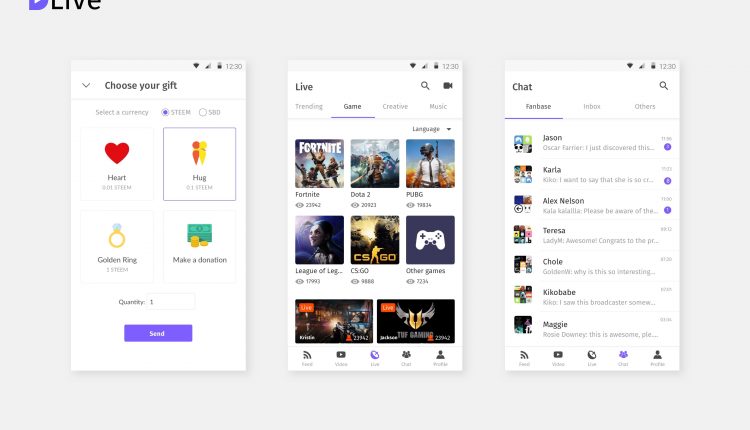750x430 pixels.
Task: Pick the Heart gift card
Action: pyautogui.click(x=117, y=164)
